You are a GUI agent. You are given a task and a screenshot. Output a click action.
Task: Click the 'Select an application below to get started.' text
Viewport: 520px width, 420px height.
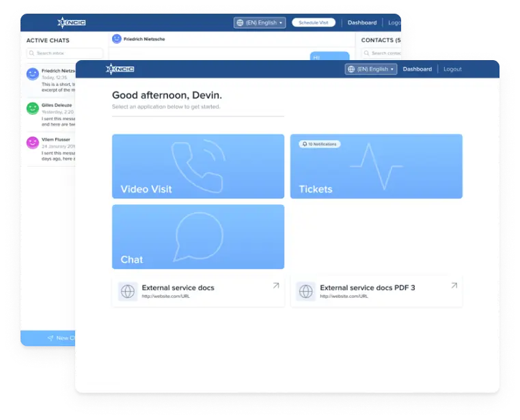[x=166, y=107]
